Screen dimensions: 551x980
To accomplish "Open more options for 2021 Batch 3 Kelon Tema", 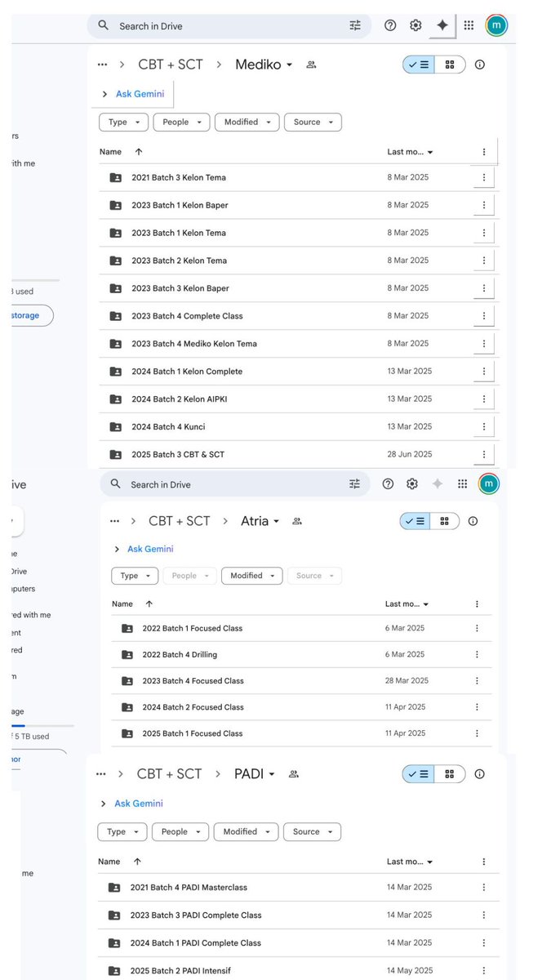I will (x=484, y=177).
